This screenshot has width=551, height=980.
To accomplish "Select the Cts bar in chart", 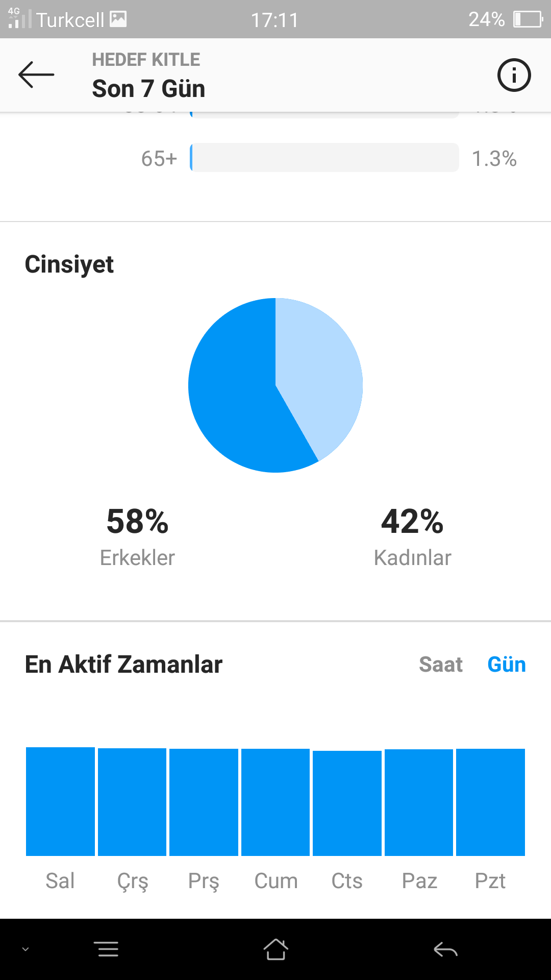I will [x=347, y=803].
